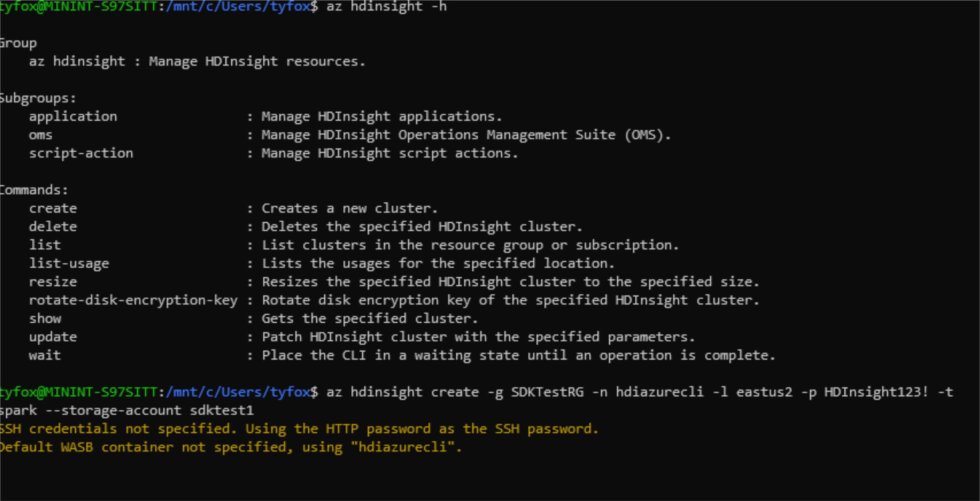
Task: Click the 'wait' command name
Action: (45, 355)
